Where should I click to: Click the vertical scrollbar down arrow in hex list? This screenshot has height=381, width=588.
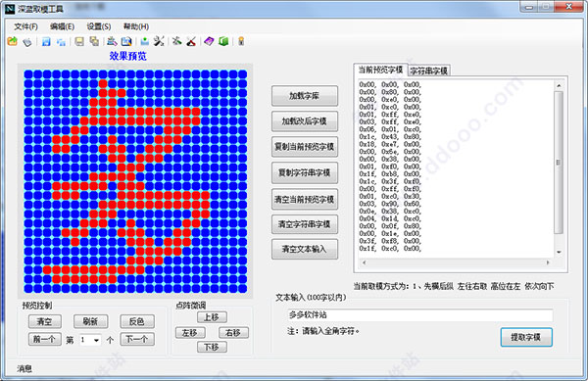pos(559,252)
